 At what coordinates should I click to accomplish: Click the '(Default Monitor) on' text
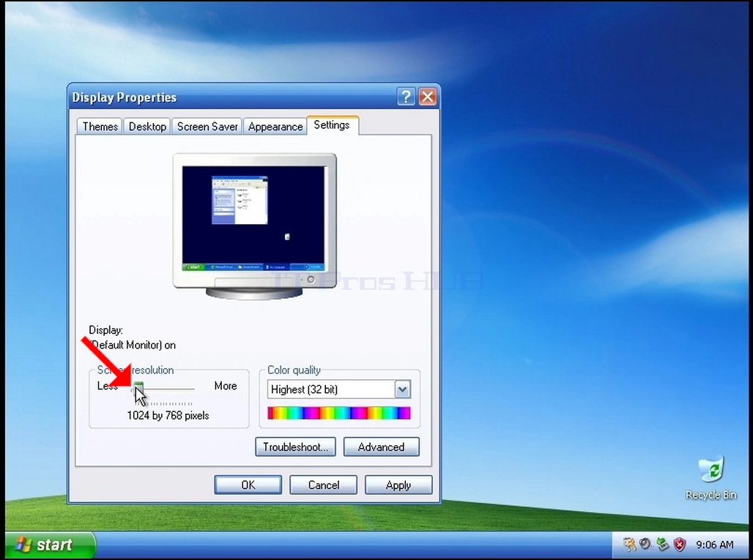click(x=133, y=345)
